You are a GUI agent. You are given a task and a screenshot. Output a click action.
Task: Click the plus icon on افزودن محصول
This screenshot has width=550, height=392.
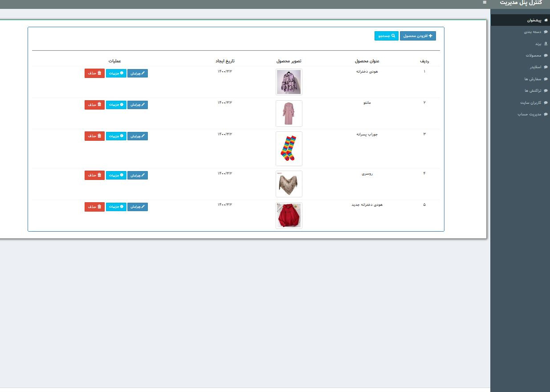click(x=430, y=36)
